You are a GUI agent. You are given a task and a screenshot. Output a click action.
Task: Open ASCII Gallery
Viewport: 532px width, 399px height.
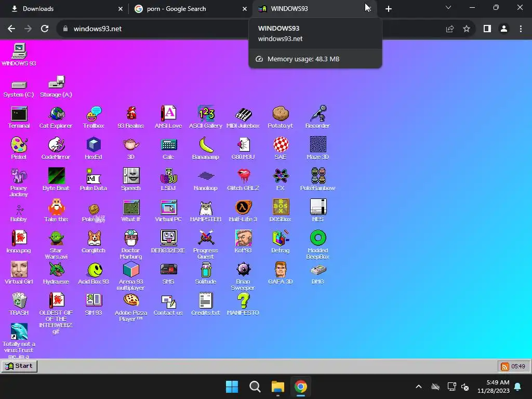pyautogui.click(x=206, y=117)
